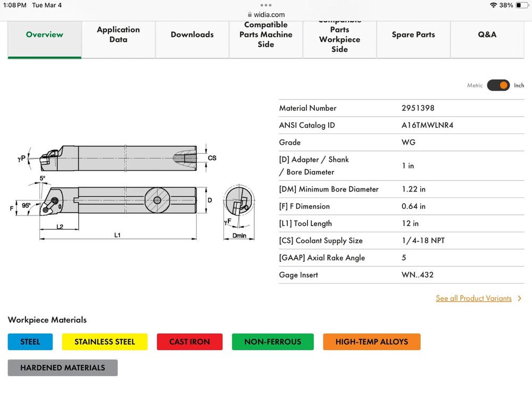This screenshot has height=399, width=532.
Task: Click the Gage Insert WN..432 value
Action: [x=418, y=275]
